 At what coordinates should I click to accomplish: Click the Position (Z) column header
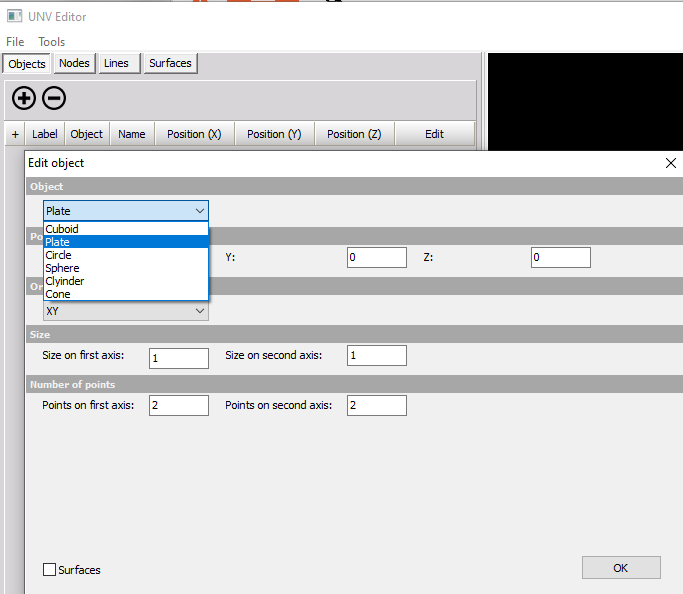tap(354, 134)
